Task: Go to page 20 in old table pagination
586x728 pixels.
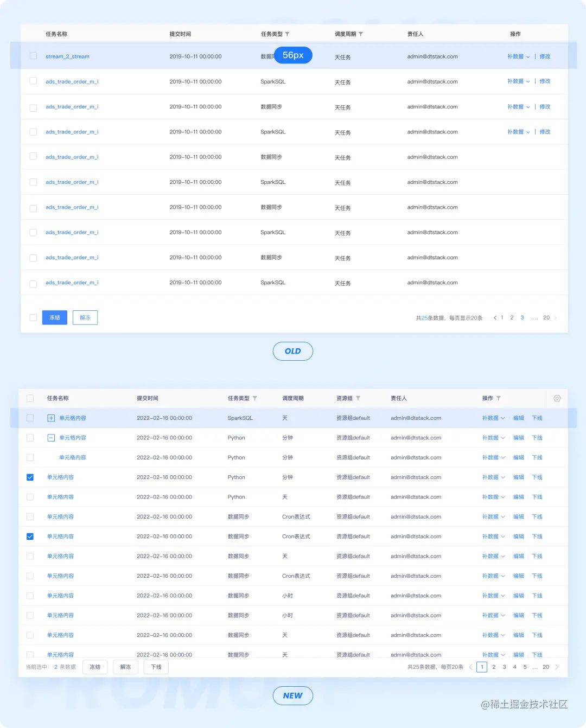Action: (x=546, y=318)
